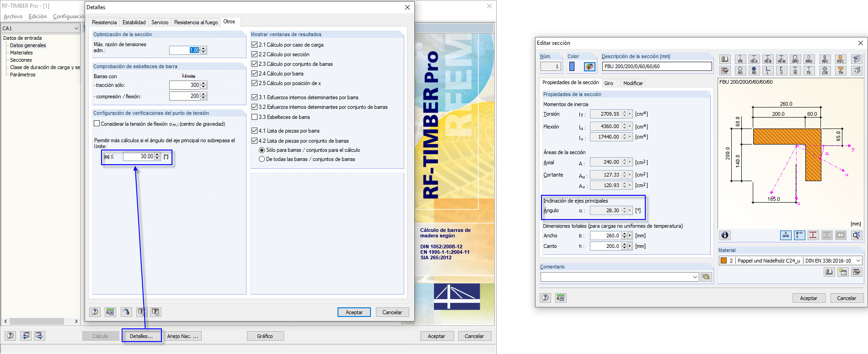Screen dimensions: 868x354
Task: Click the blue section color swatch
Action: coord(572,66)
